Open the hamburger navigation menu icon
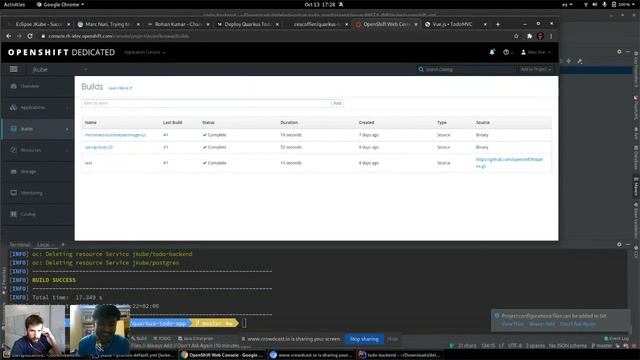 pos(13,69)
